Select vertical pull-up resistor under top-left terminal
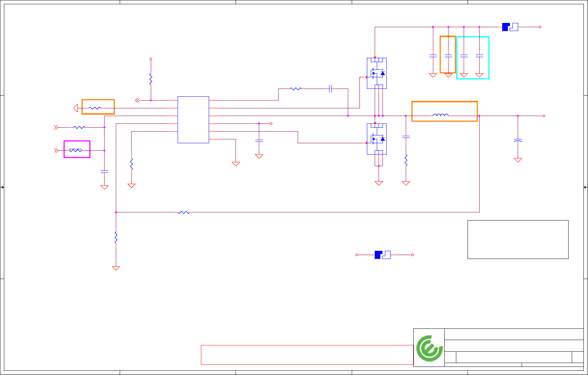Viewport: 588px width, 375px height. coord(151,79)
